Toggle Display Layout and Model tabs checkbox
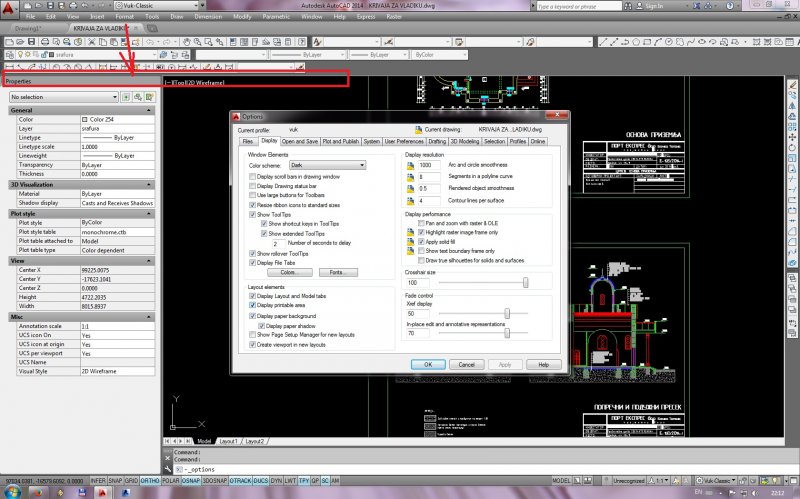The width and height of the screenshot is (800, 499). click(252, 295)
